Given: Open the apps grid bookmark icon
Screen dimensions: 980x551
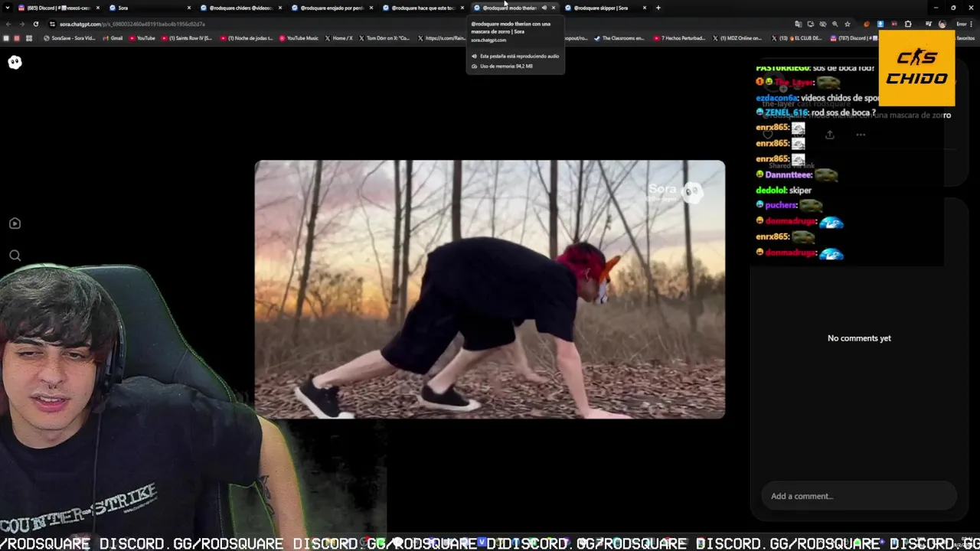Looking at the screenshot, I should [x=29, y=37].
